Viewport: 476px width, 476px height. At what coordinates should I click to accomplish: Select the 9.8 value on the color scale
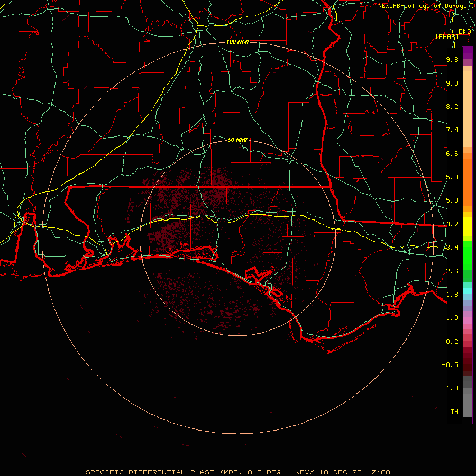[452, 59]
